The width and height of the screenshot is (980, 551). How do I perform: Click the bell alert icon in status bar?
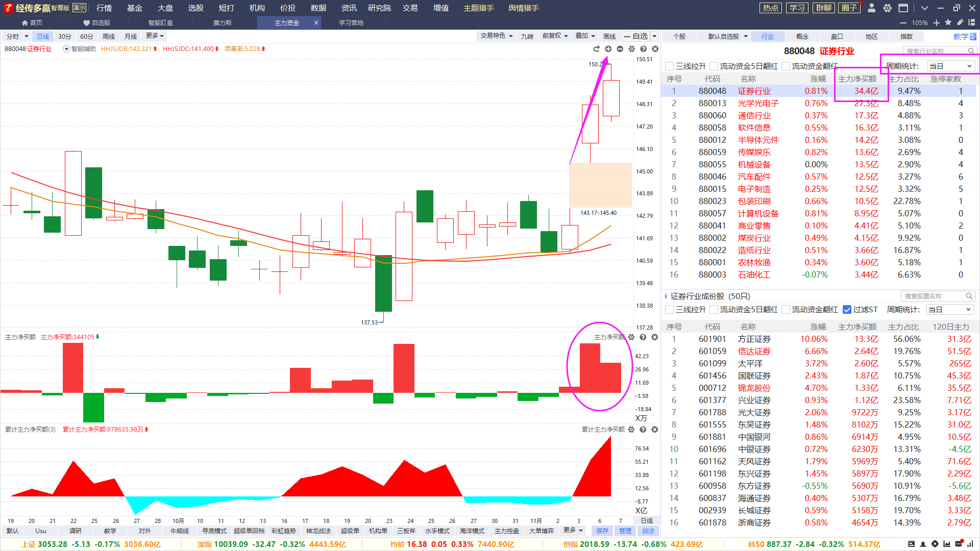pyautogui.click(x=923, y=544)
